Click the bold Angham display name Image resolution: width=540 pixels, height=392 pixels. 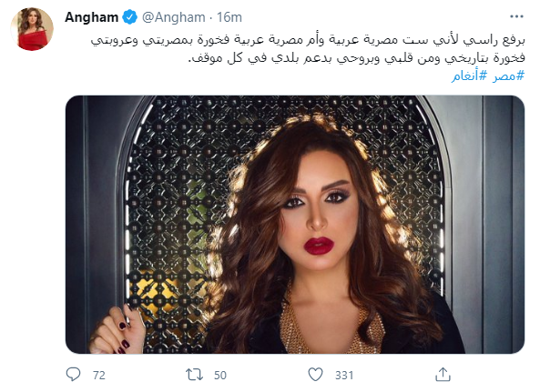pos(92,17)
